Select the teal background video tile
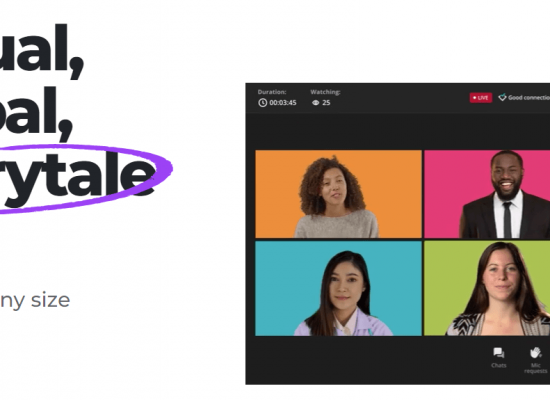The width and height of the screenshot is (550, 400). (x=338, y=288)
